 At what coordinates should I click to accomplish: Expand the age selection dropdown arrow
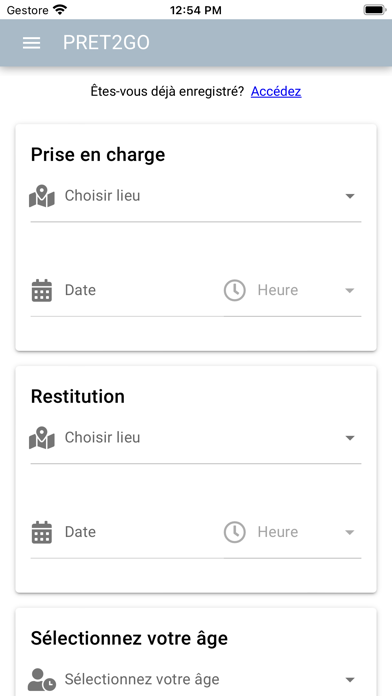(x=350, y=680)
